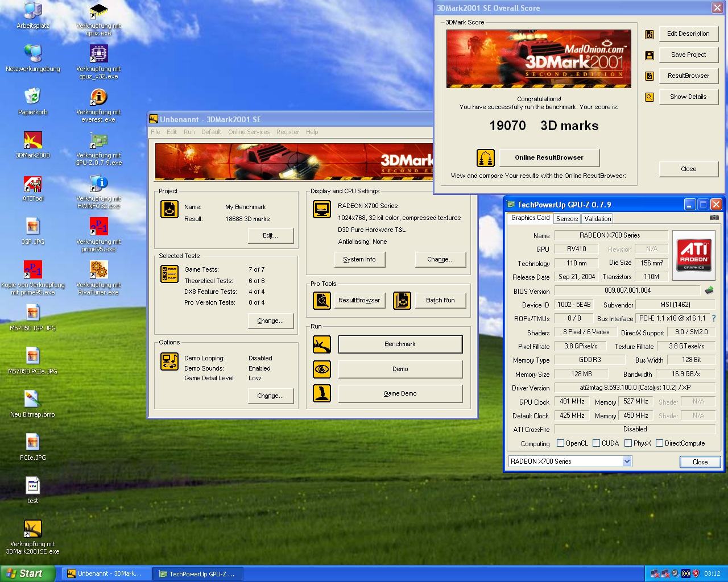Screen dimensions: 728x582
Task: Open the Run menu in 3DMark2001 SE
Action: pyautogui.click(x=189, y=132)
